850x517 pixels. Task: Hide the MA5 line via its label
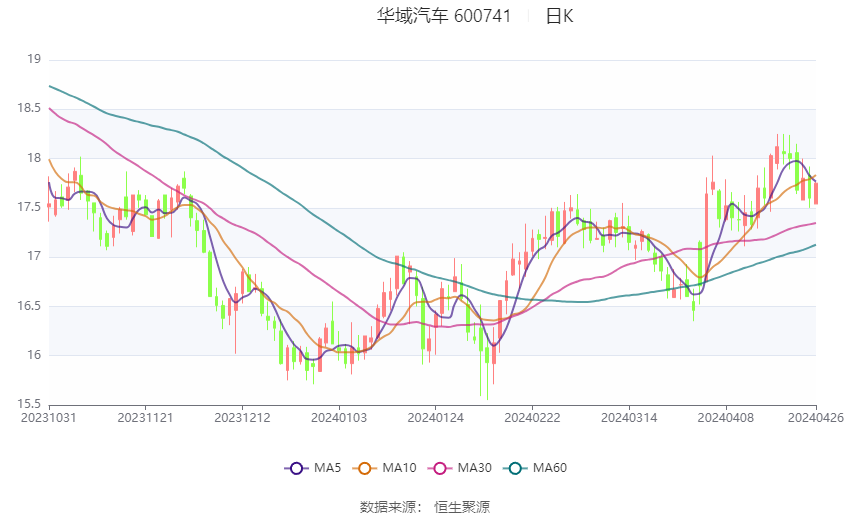pos(327,468)
